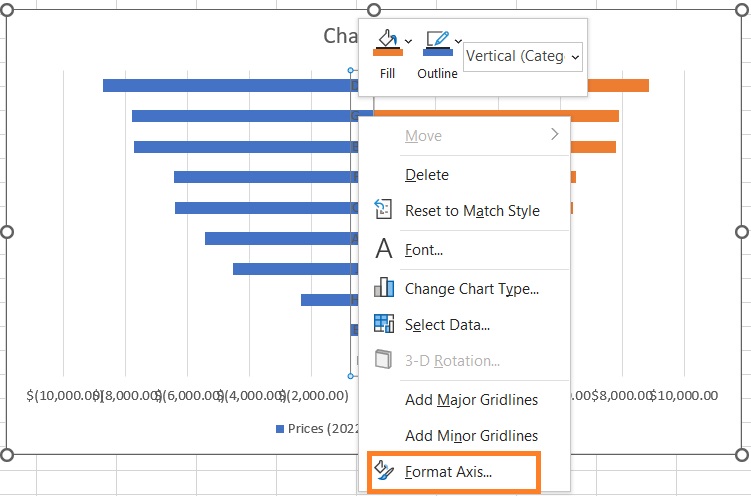Click the orange Fill color bar
Image resolution: width=751 pixels, height=496 pixels.
pos(388,53)
